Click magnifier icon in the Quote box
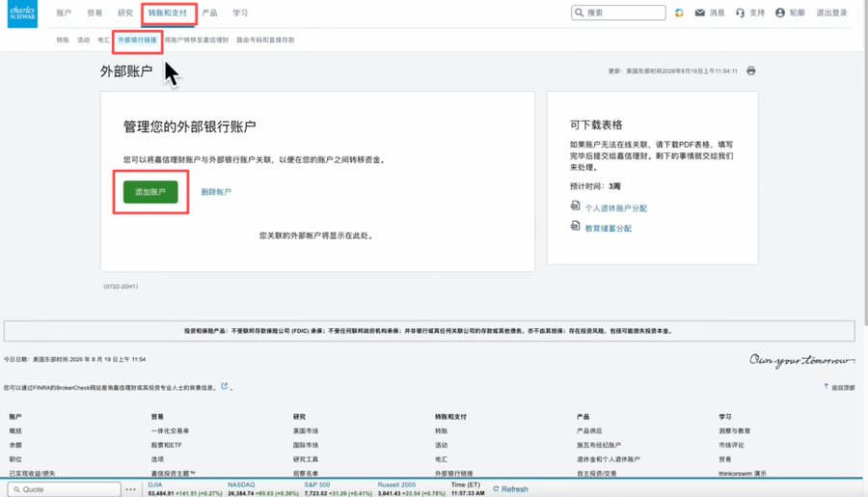 (16, 489)
